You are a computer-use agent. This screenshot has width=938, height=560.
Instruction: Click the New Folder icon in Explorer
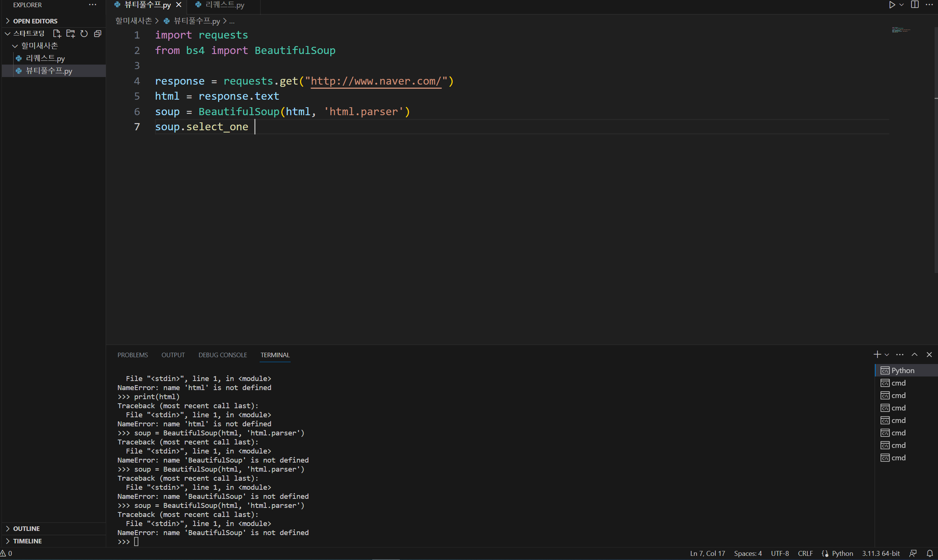pyautogui.click(x=71, y=34)
